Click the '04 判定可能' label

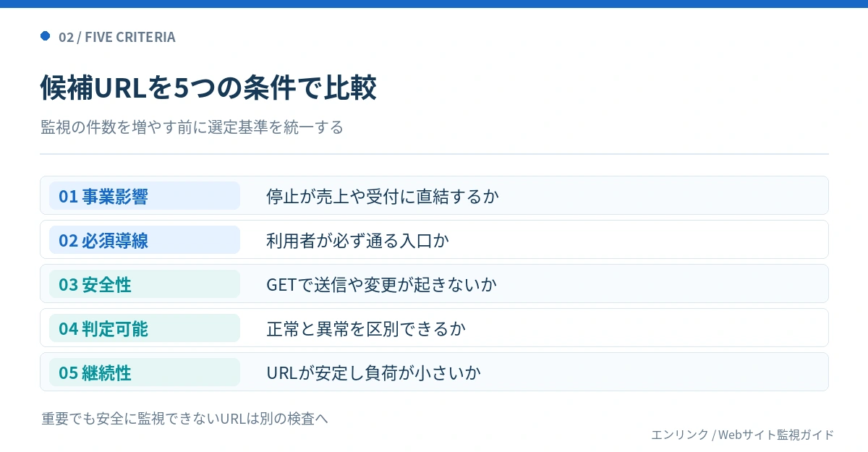tap(145, 328)
